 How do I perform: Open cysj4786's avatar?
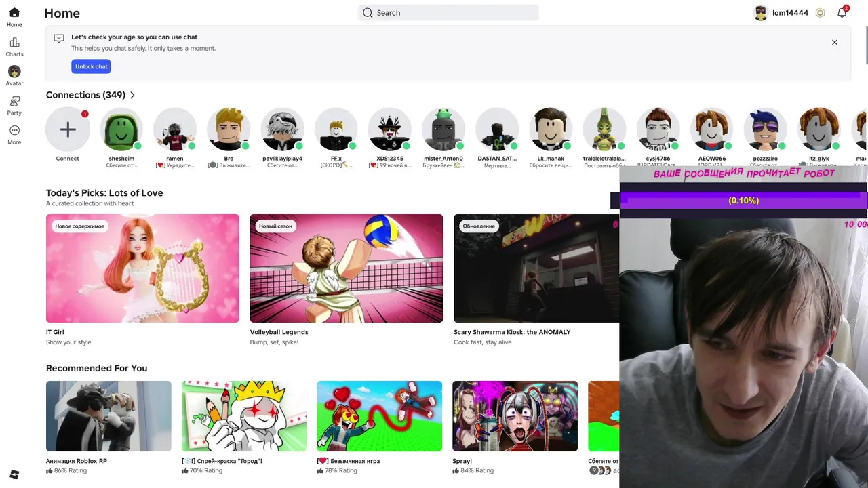pos(658,129)
